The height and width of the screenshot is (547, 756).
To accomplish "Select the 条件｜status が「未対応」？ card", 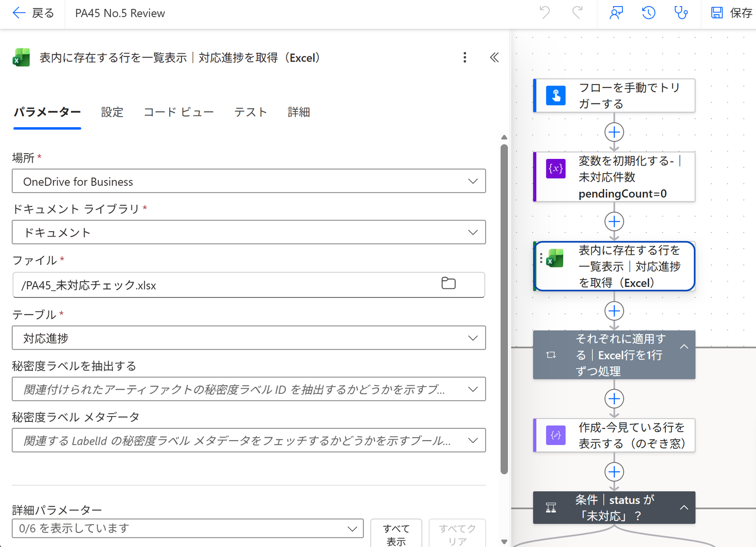I will 614,508.
